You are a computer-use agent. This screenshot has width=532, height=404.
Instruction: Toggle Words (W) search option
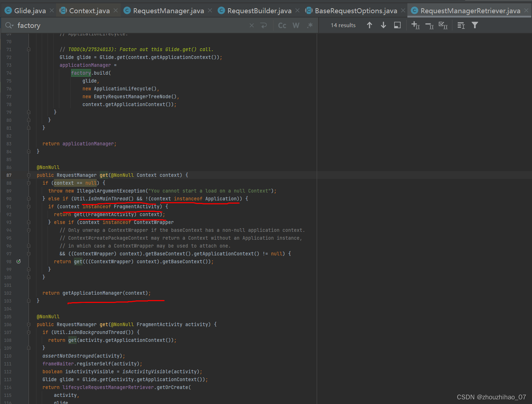[296, 25]
